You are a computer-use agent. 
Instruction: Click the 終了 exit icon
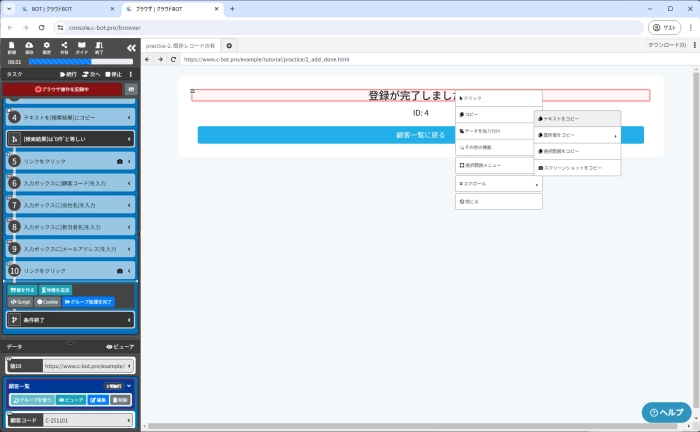(101, 47)
